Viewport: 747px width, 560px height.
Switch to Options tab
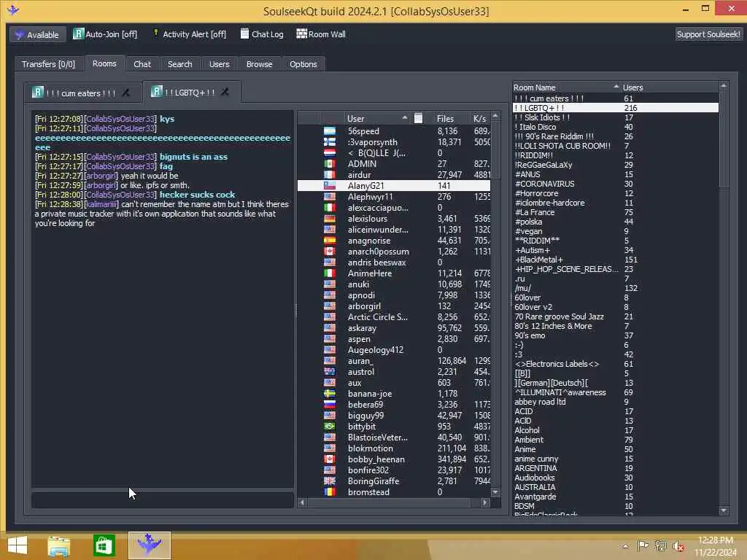click(x=303, y=64)
